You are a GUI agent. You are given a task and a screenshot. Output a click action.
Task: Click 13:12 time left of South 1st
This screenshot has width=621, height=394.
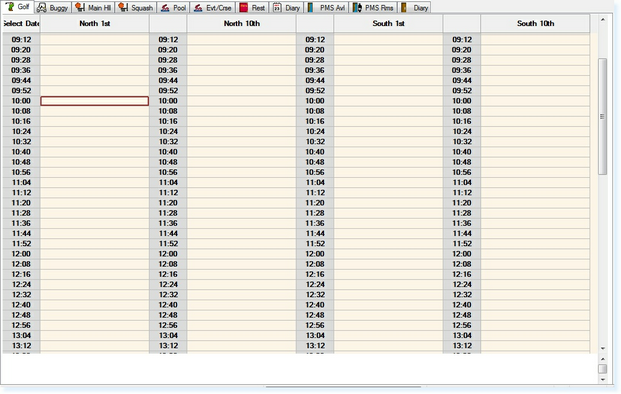pos(315,346)
